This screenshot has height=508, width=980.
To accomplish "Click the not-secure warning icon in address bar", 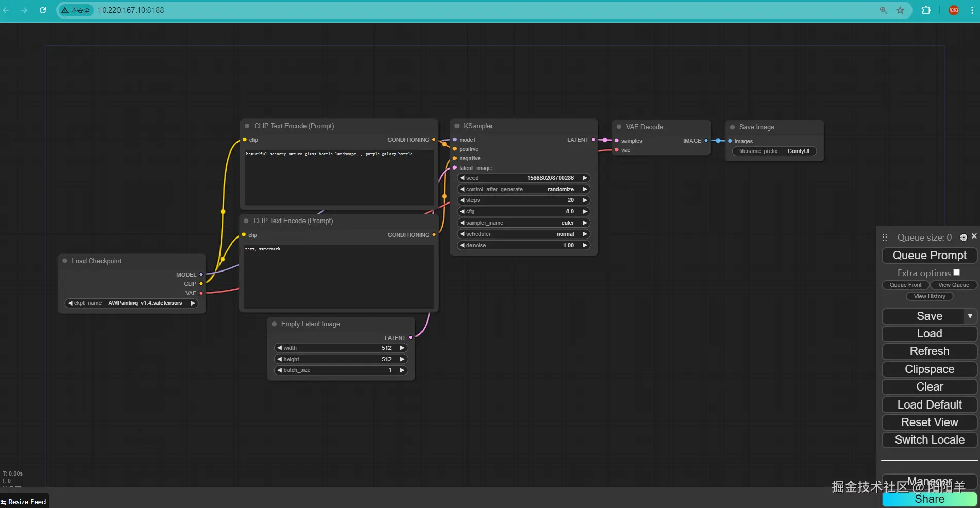I will coord(65,10).
